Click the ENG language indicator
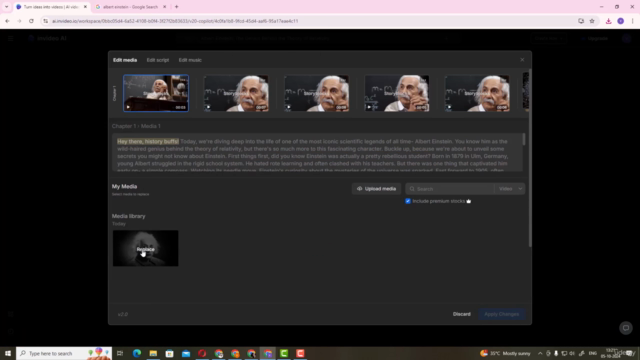The image size is (640, 360). coord(593,353)
